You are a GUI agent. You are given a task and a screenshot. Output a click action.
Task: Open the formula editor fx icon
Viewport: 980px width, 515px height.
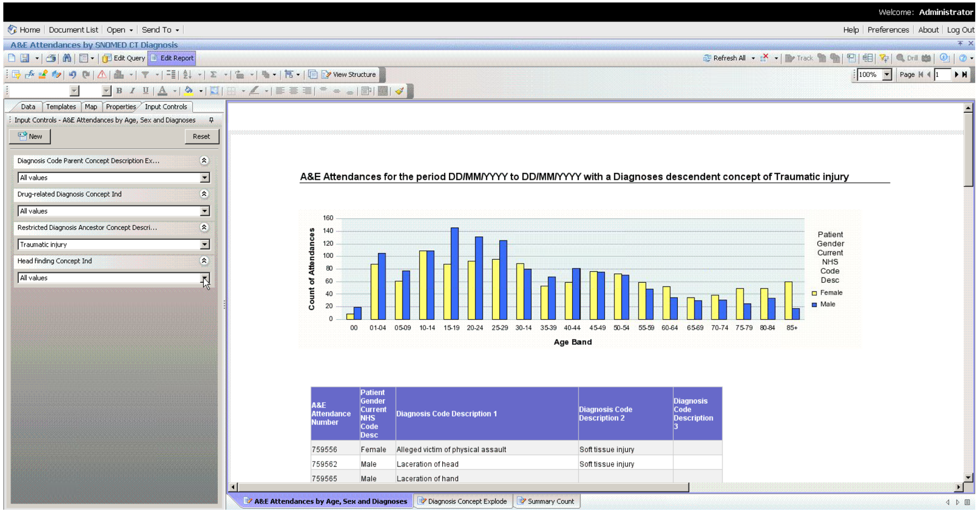[30, 75]
